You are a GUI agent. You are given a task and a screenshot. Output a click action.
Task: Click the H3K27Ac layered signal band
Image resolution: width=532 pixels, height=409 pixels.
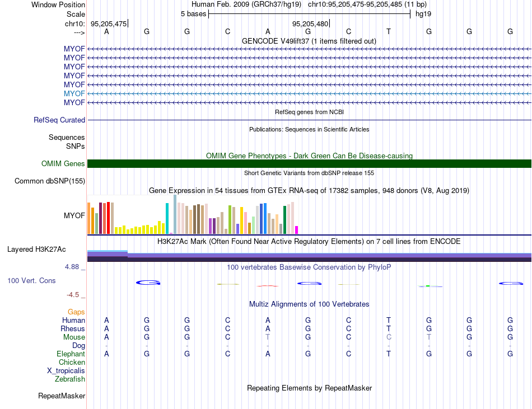click(309, 256)
